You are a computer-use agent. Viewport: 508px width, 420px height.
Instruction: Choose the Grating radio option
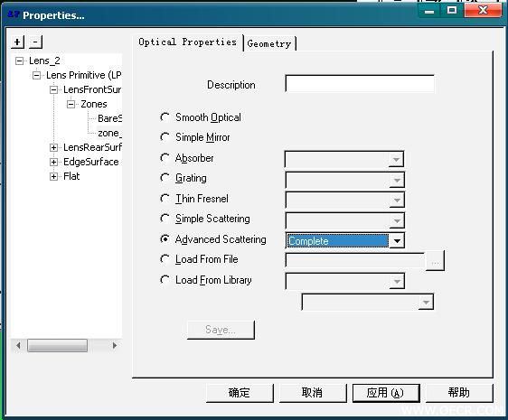pos(165,178)
